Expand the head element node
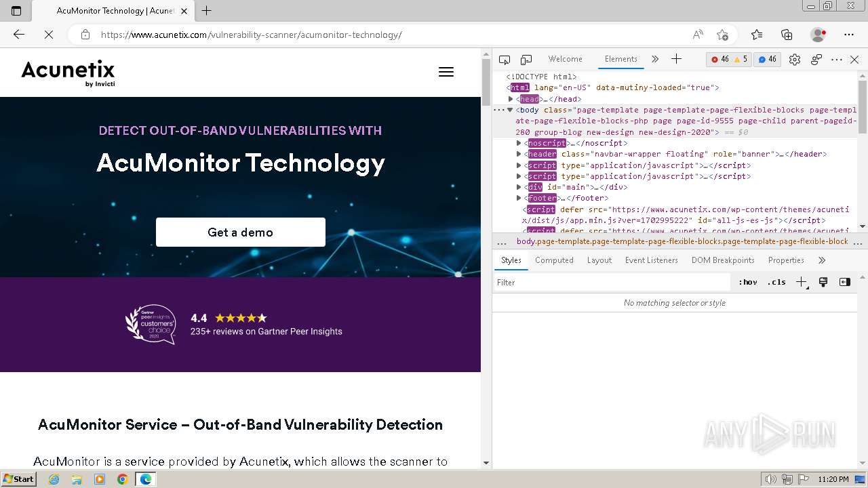868x488 pixels. click(511, 99)
